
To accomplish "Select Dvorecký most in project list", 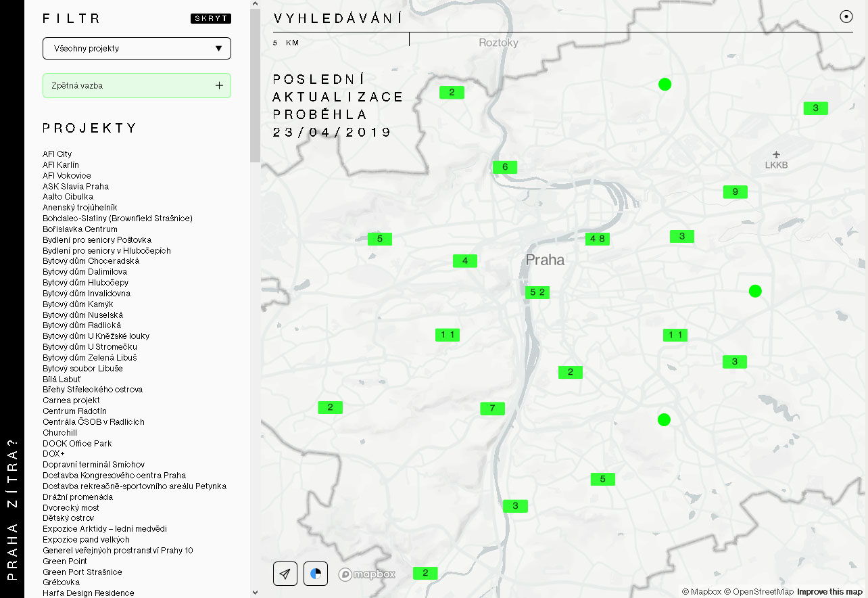I will pos(71,507).
